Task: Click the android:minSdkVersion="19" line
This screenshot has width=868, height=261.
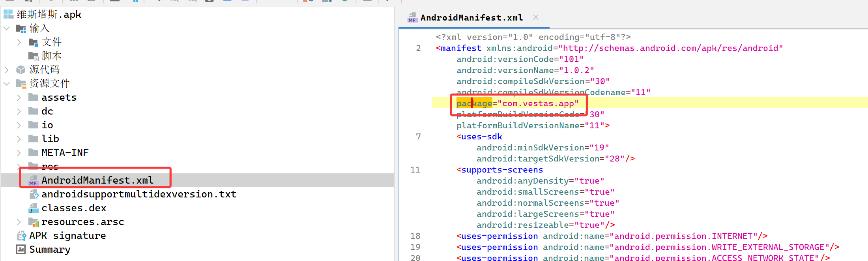Action: click(543, 148)
